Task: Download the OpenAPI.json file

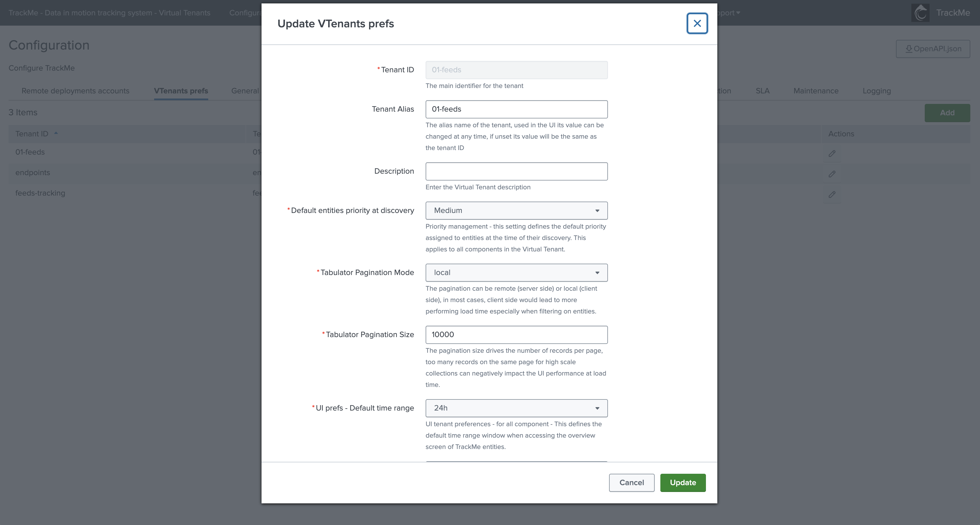Action: pos(933,49)
